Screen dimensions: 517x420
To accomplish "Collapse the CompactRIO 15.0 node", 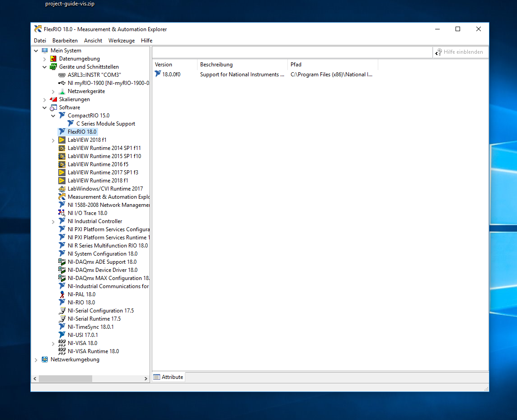I will 53,116.
